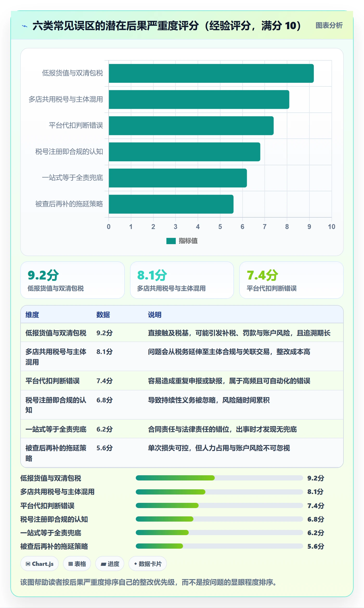Click the 6.2分 progress bar
The width and height of the screenshot is (364, 608).
pos(219,533)
